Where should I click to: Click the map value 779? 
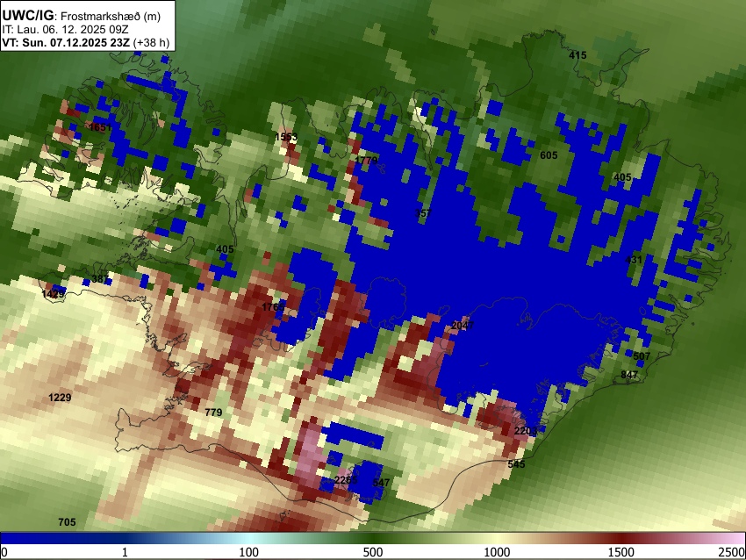(213, 412)
